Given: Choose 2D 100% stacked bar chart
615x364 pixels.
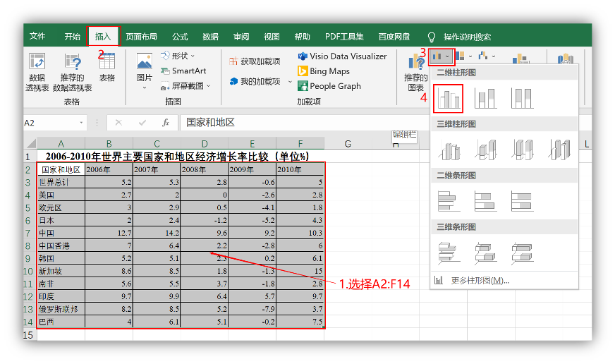Looking at the screenshot, I should [522, 201].
